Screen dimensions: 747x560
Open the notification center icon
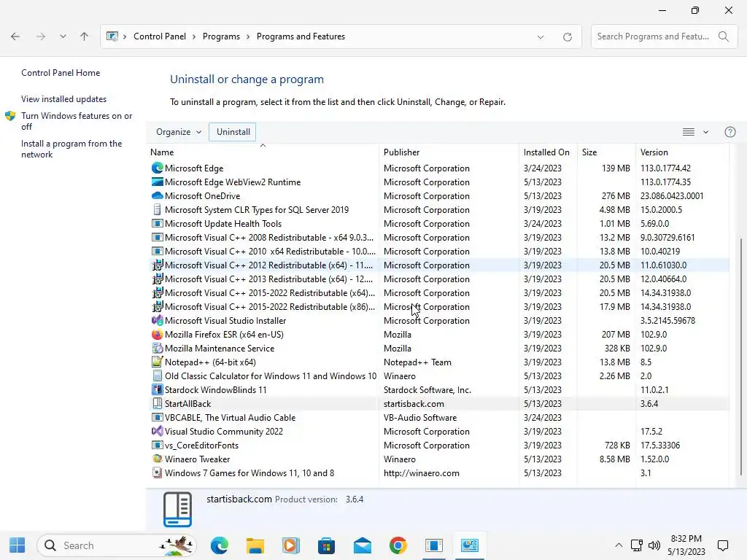[723, 545]
